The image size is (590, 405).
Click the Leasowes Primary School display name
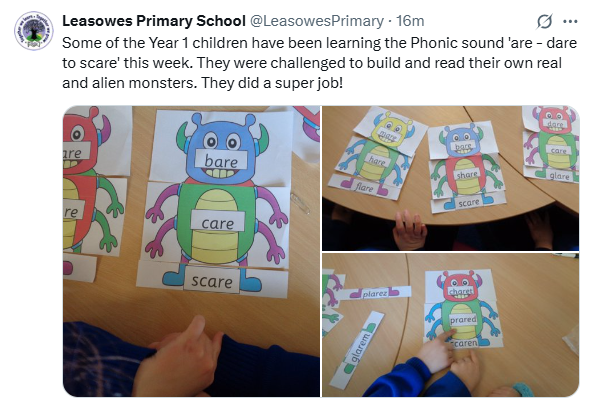(x=154, y=21)
